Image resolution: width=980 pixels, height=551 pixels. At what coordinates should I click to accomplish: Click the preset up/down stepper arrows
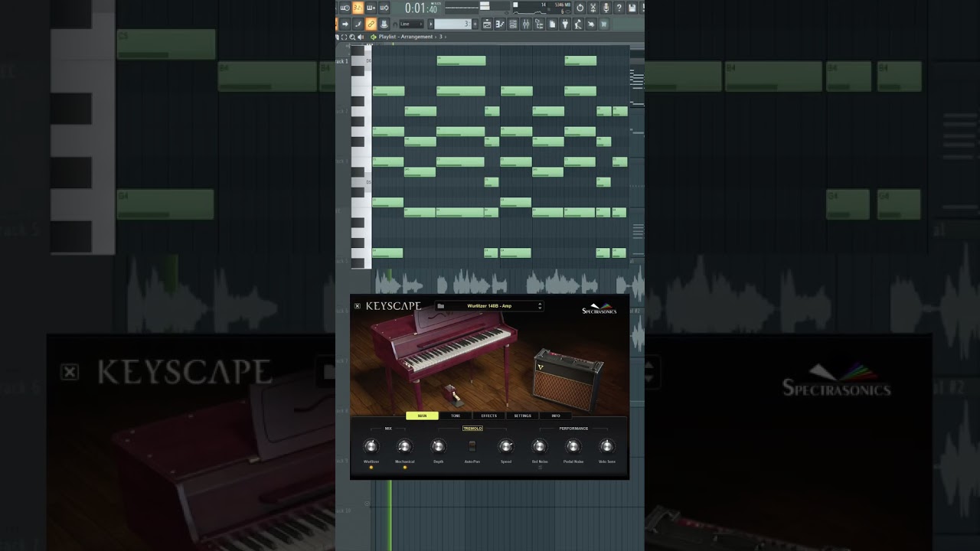pos(541,306)
